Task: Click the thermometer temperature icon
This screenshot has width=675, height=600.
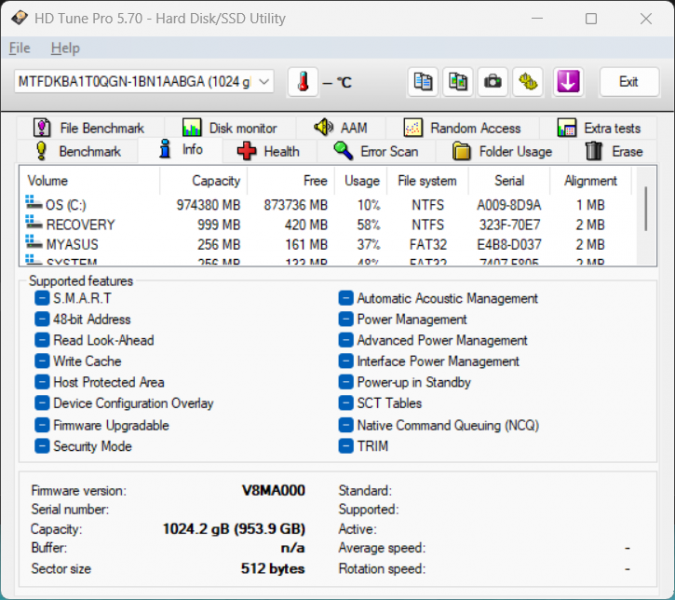Action: [303, 82]
